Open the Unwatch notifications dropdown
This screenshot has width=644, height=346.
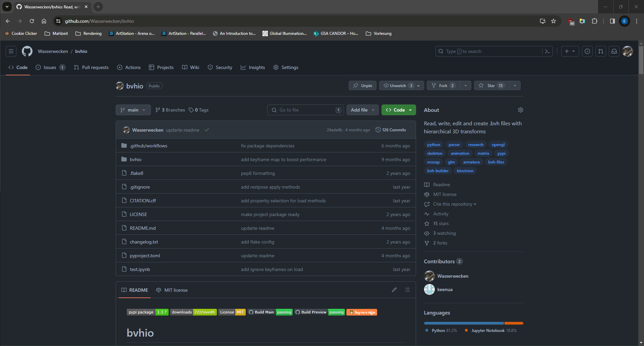click(402, 86)
